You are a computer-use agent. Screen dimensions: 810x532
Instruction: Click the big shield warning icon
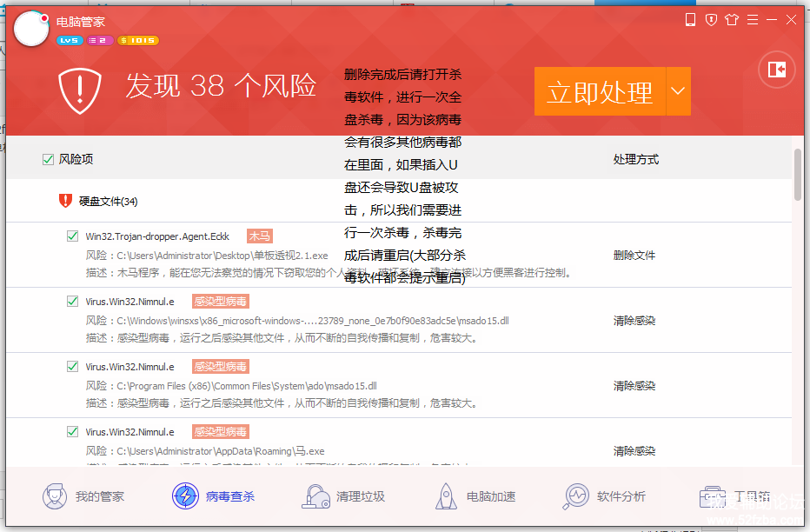click(x=80, y=90)
